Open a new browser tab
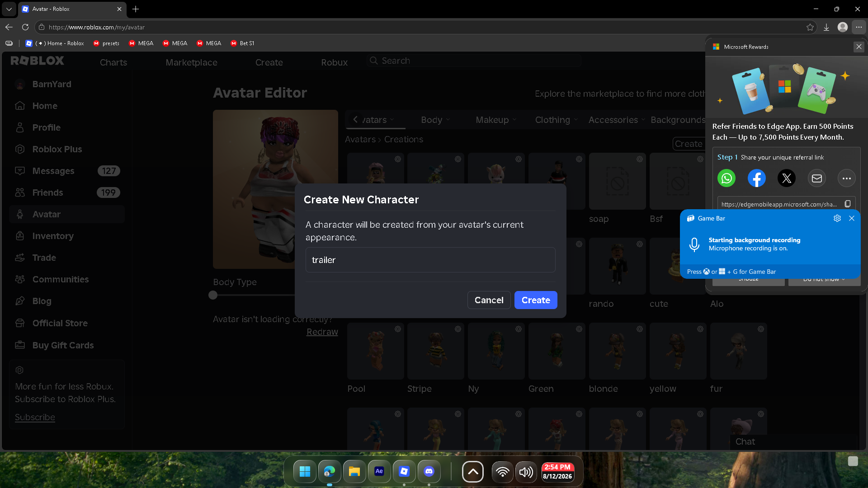The width and height of the screenshot is (868, 488). click(x=136, y=9)
